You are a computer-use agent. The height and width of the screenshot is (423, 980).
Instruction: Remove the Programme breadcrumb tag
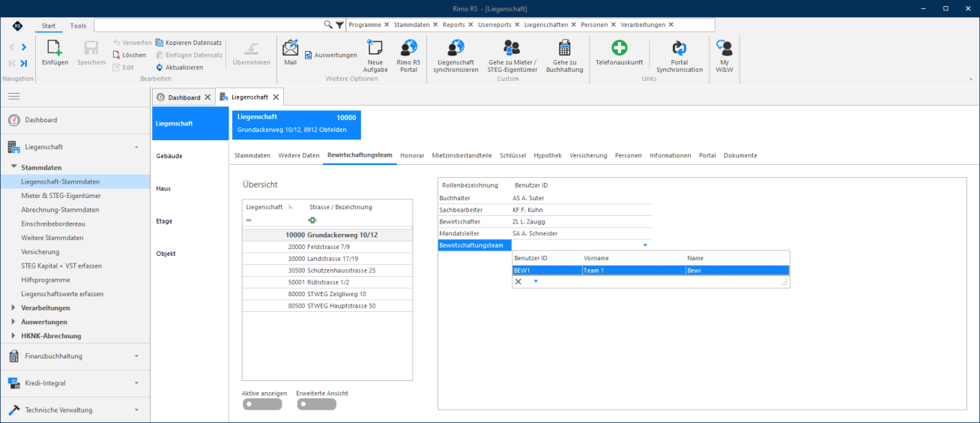point(387,25)
